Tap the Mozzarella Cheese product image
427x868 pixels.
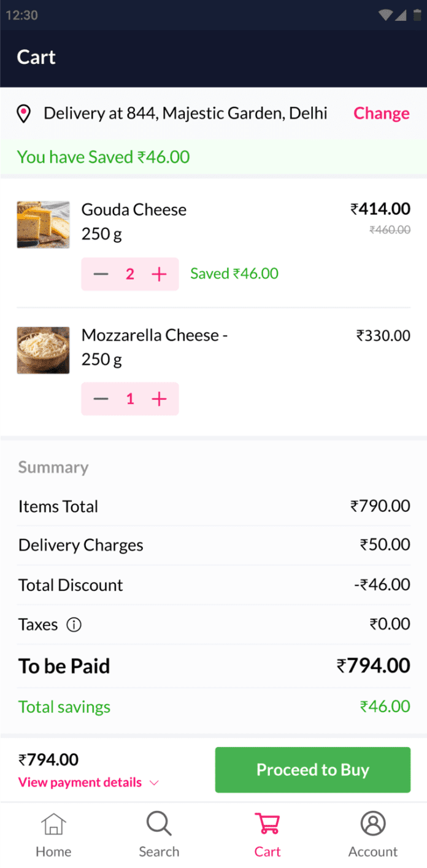pos(43,350)
